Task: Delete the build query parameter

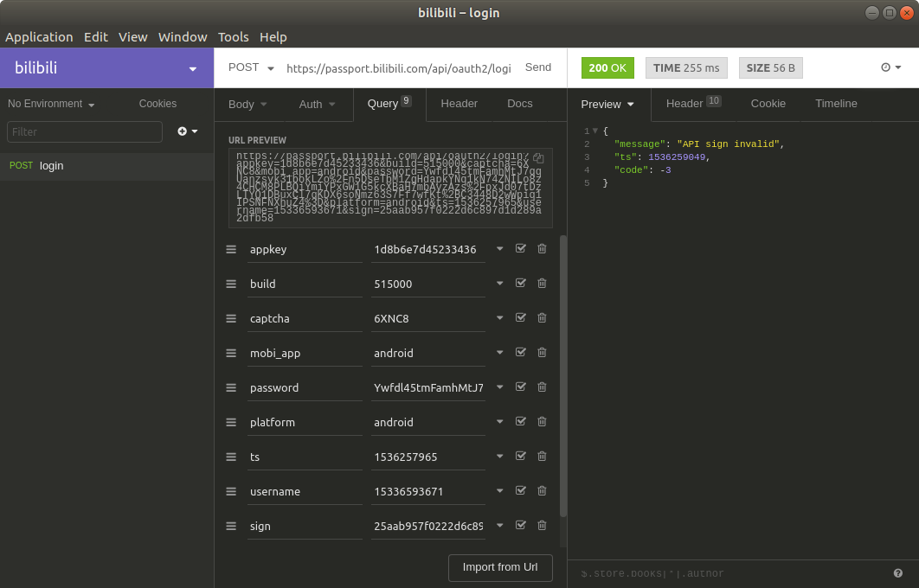Action: coord(542,284)
